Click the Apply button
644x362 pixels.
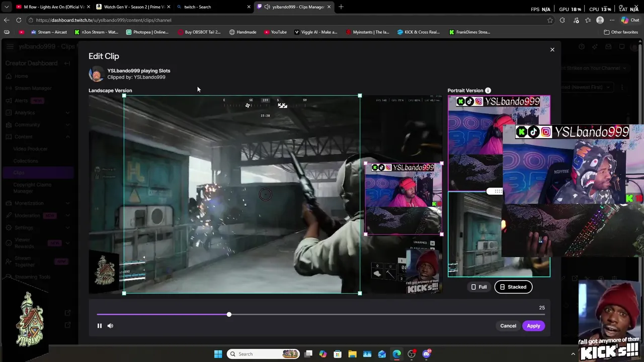click(x=533, y=326)
